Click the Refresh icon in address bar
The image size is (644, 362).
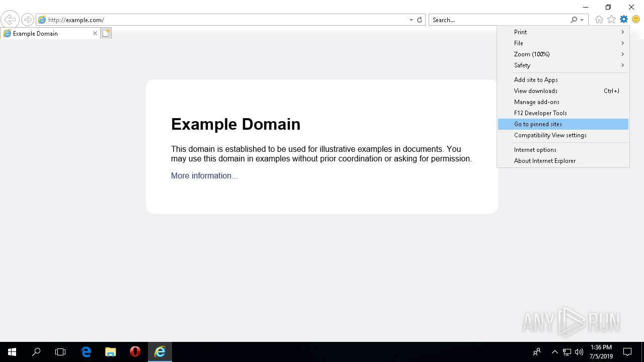[x=420, y=20]
